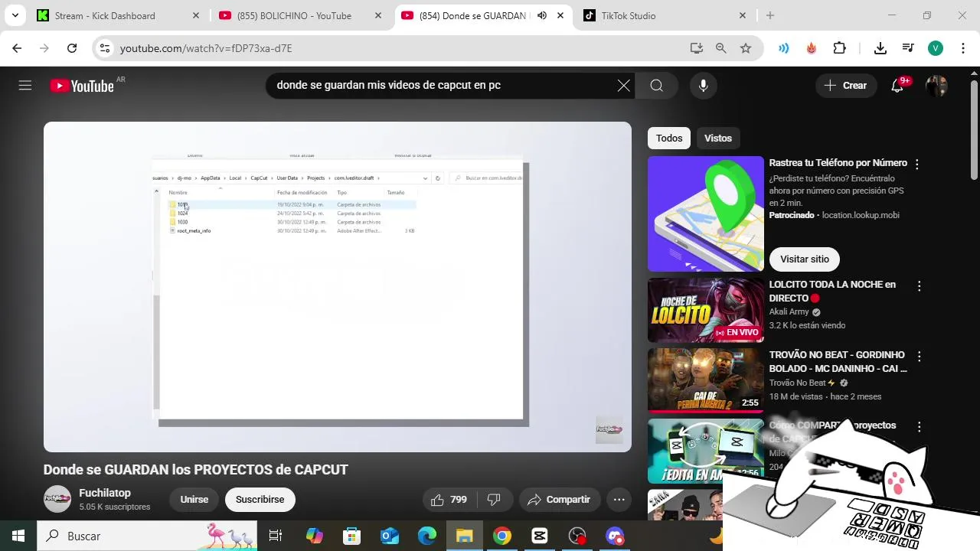The image size is (980, 551).
Task: Open Chrome extensions puzzle icon
Action: point(839,48)
